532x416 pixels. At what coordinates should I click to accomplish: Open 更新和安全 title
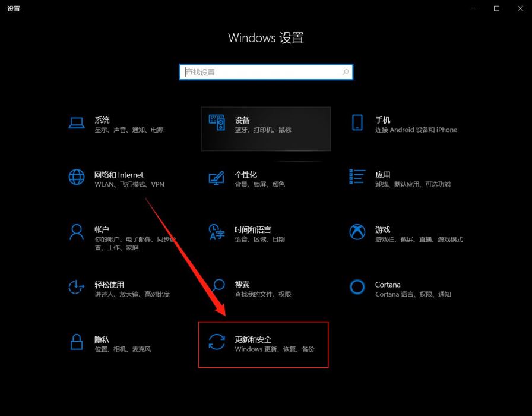[253, 339]
